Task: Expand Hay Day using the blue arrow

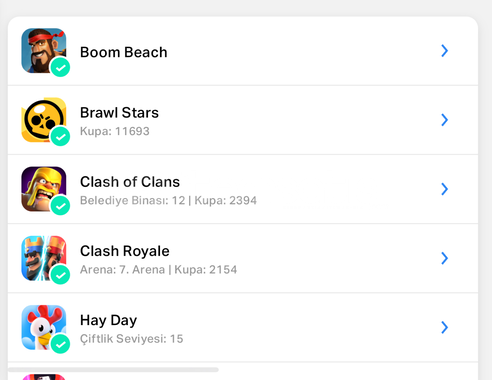Action: [444, 327]
